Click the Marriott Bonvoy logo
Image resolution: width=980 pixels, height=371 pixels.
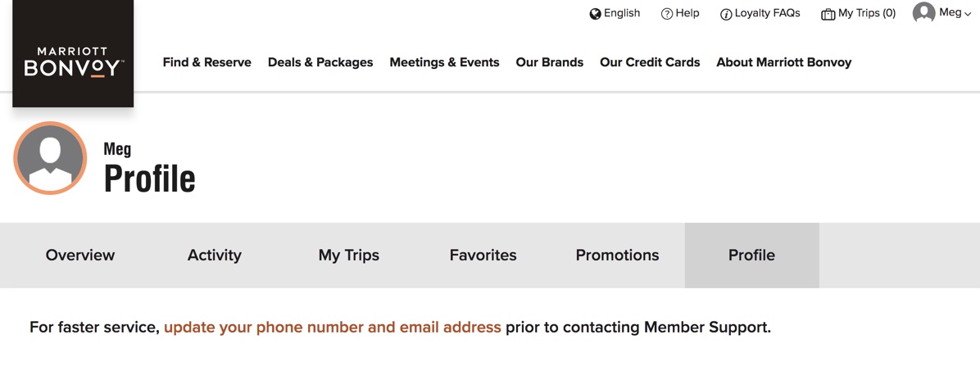tap(73, 54)
